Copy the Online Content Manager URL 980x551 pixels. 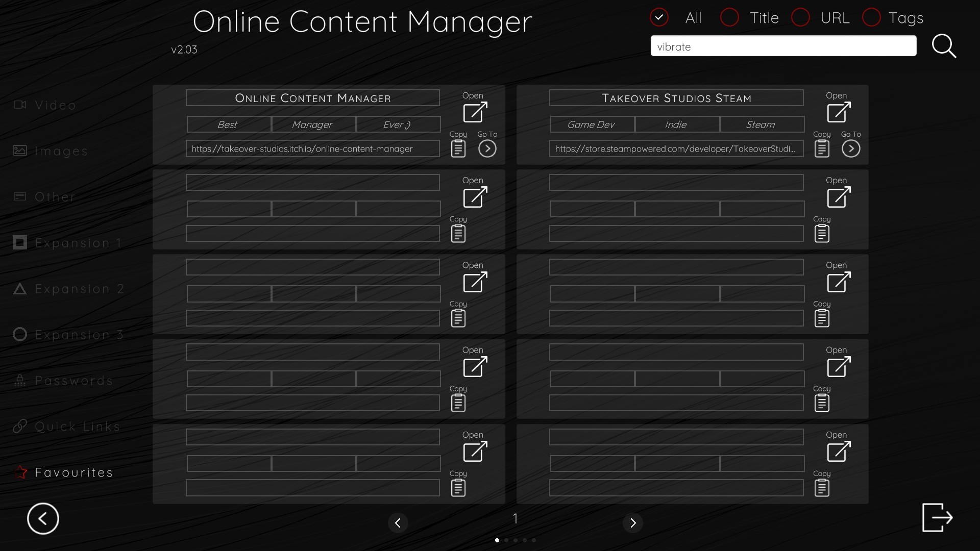458,148
